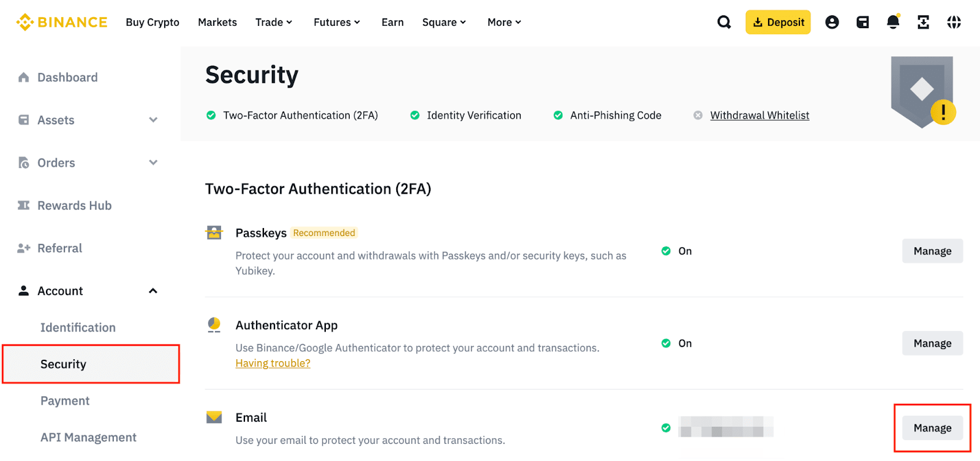This screenshot has width=980, height=461.
Task: Click the Authenticator App On status check
Action: [x=666, y=343]
